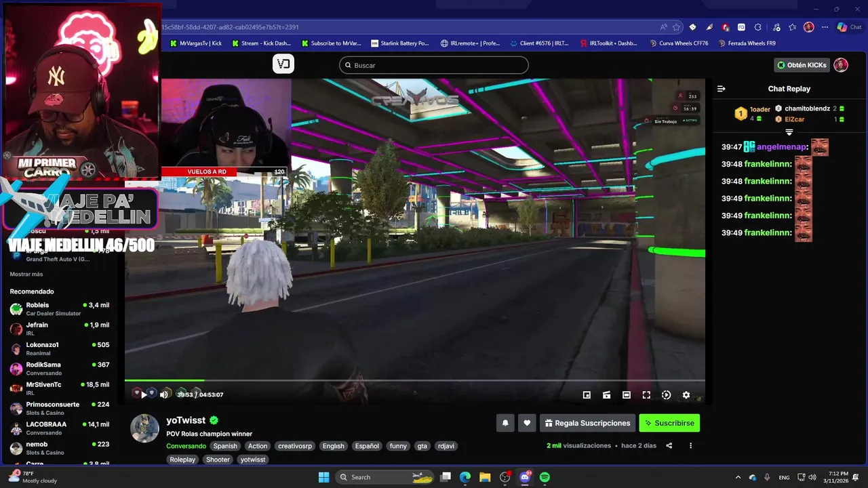Share the video via share icon

click(669, 446)
